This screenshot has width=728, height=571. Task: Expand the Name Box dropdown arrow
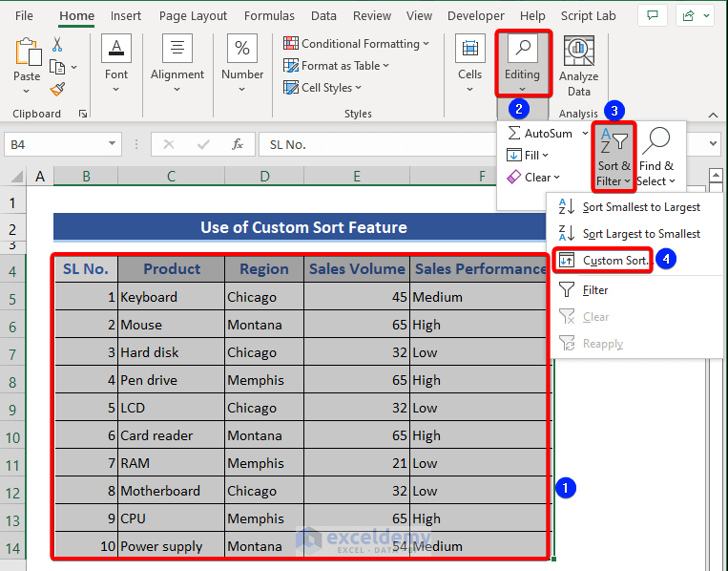point(113,144)
